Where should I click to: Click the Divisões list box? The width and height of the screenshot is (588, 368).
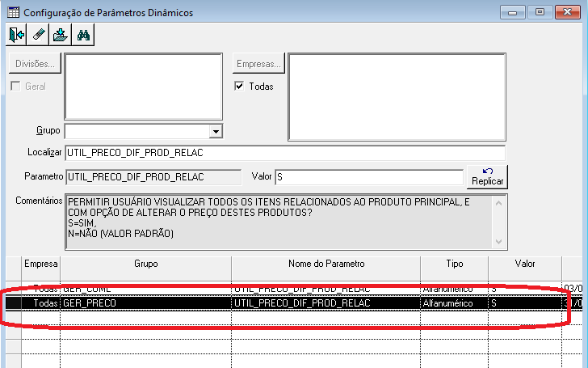click(143, 87)
